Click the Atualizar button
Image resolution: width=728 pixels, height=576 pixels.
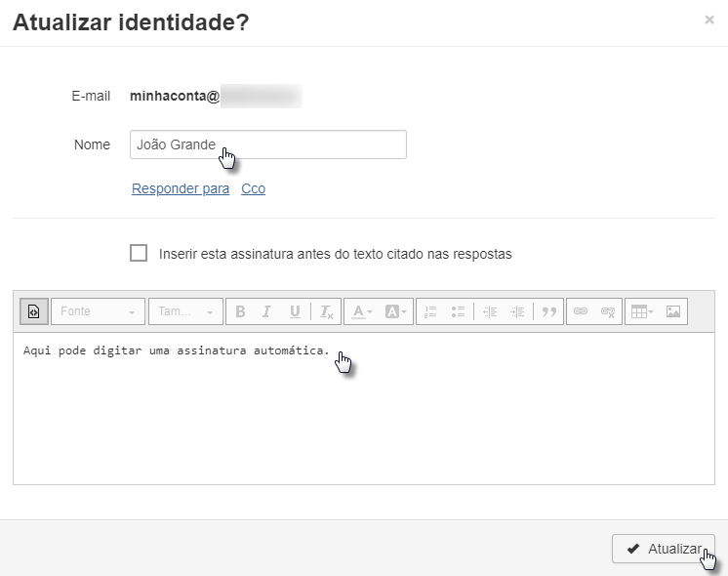[x=664, y=549]
